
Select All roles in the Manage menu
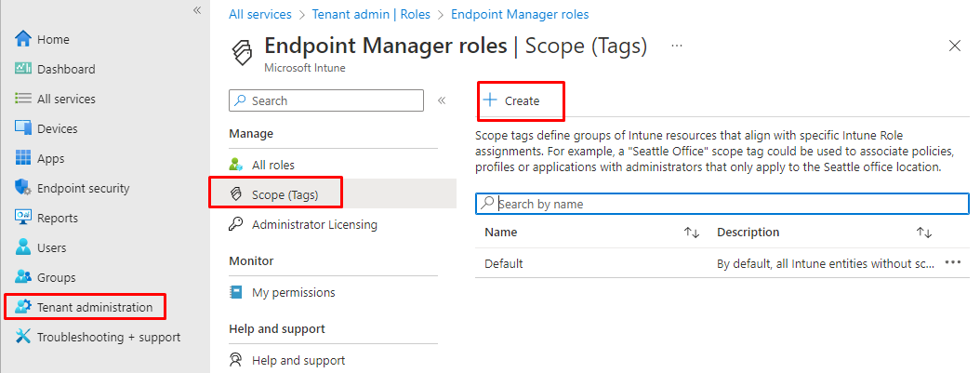tap(272, 165)
